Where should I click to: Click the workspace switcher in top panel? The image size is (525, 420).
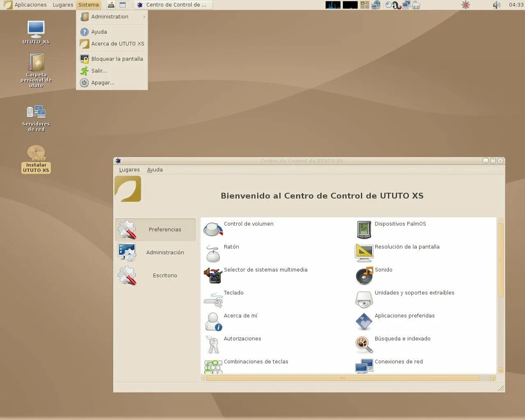[x=365, y=5]
